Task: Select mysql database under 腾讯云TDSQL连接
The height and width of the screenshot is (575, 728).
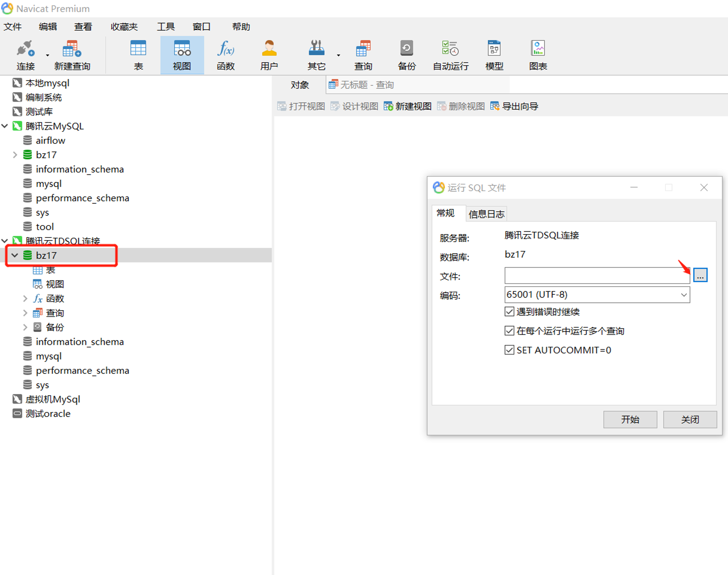Action: coord(49,356)
